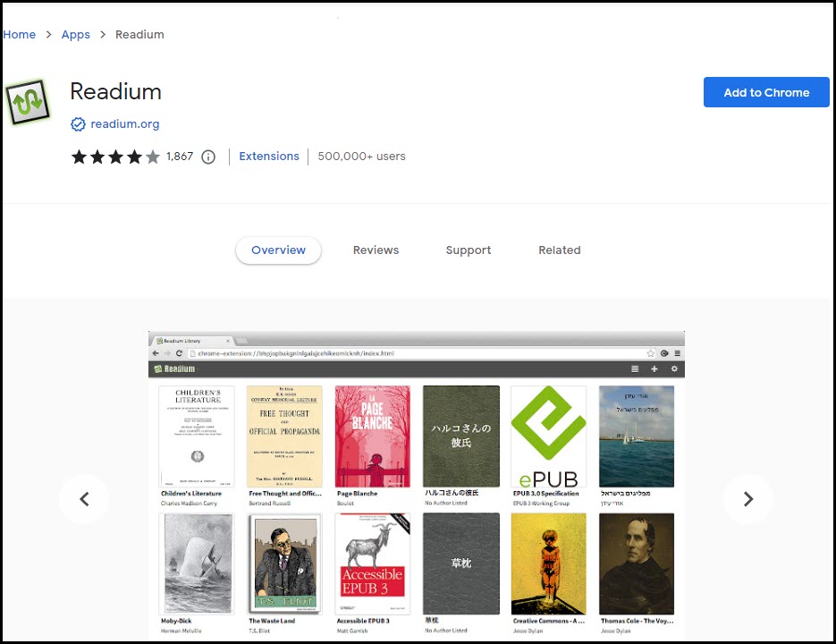Image resolution: width=836 pixels, height=644 pixels.
Task: Click the Readium app title heading
Action: point(115,91)
